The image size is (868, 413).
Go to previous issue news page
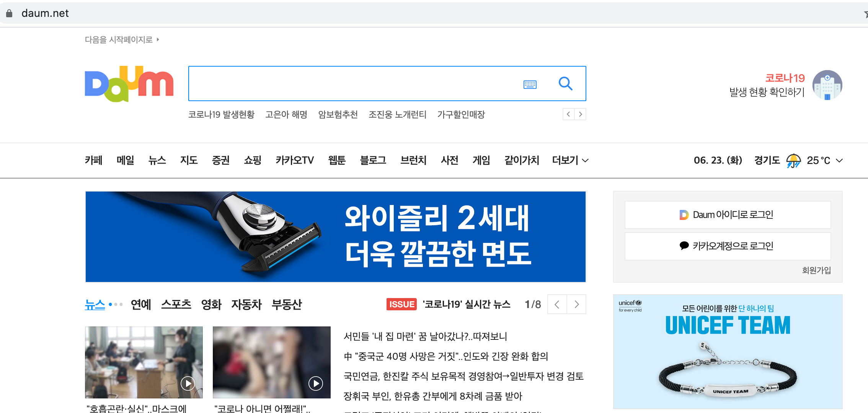[x=557, y=304]
